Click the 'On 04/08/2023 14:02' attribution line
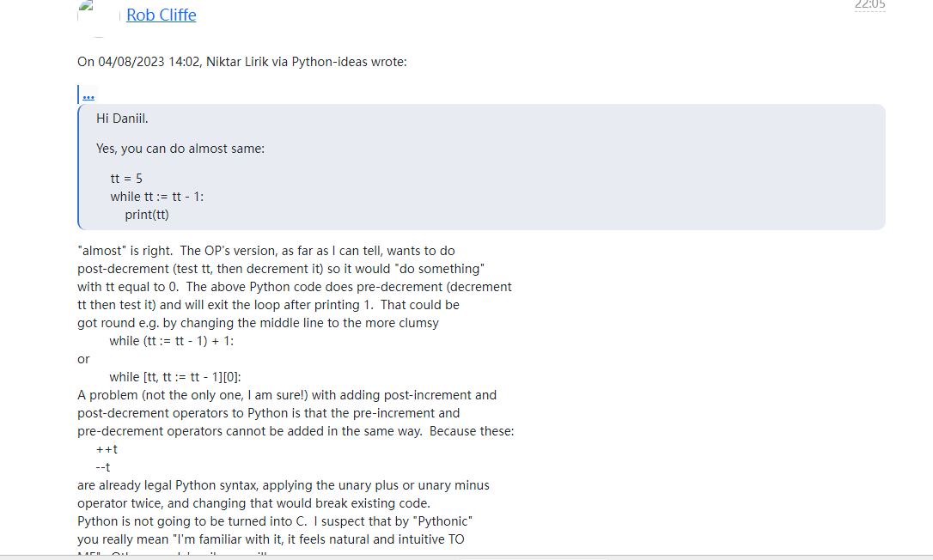 point(242,62)
